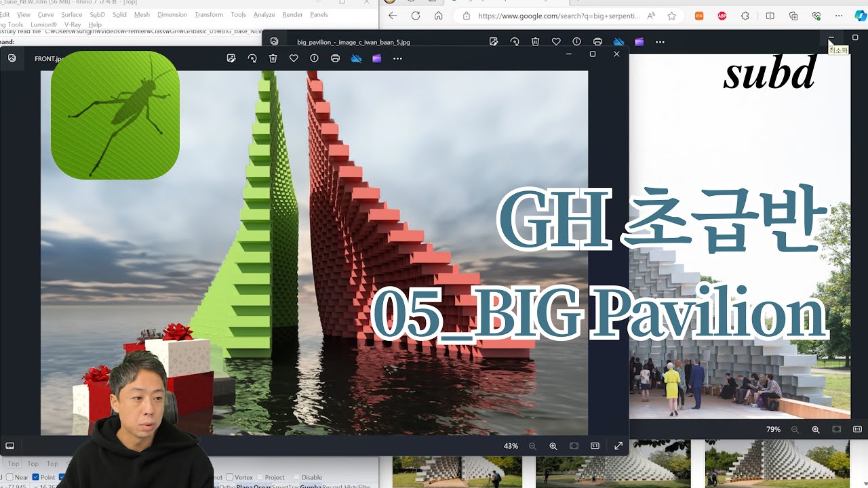Zoom in on big_pavilion image
Image resolution: width=868 pixels, height=488 pixels.
[x=816, y=429]
